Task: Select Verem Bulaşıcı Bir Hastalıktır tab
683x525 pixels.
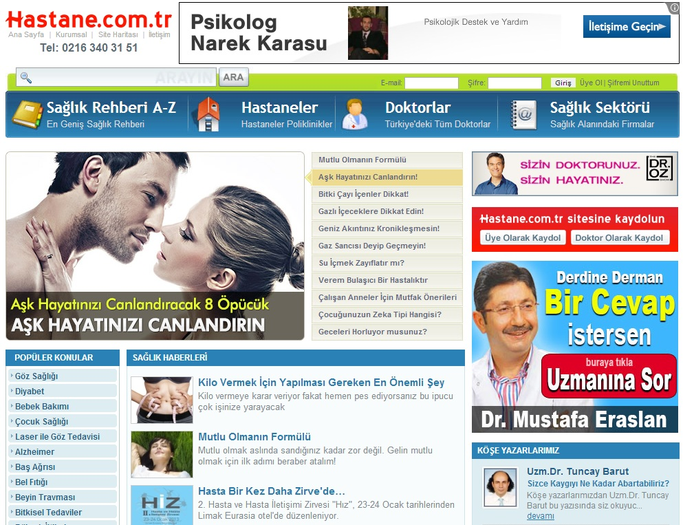Action: (x=387, y=280)
